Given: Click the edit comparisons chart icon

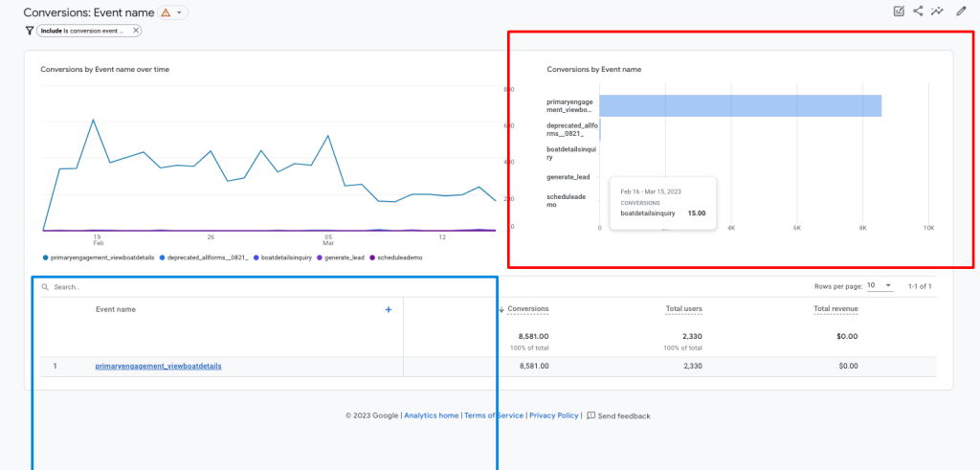Looking at the screenshot, I should click(899, 11).
